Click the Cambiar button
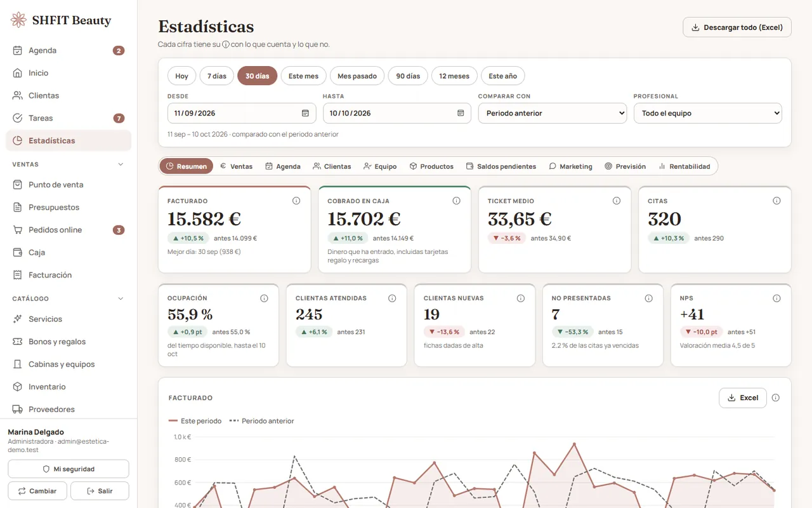Viewport: 812px width, 508px height. 37,491
